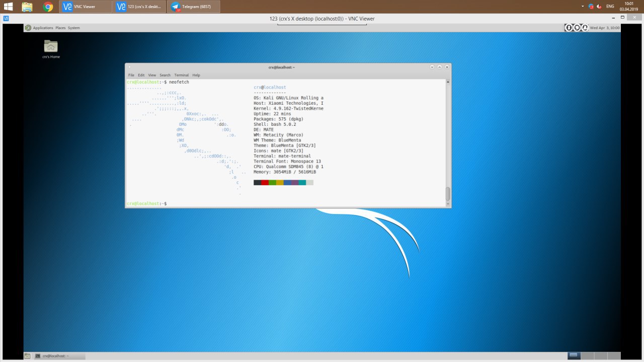Open the terminal Edit menu
The height and width of the screenshot is (362, 644).
tap(141, 75)
